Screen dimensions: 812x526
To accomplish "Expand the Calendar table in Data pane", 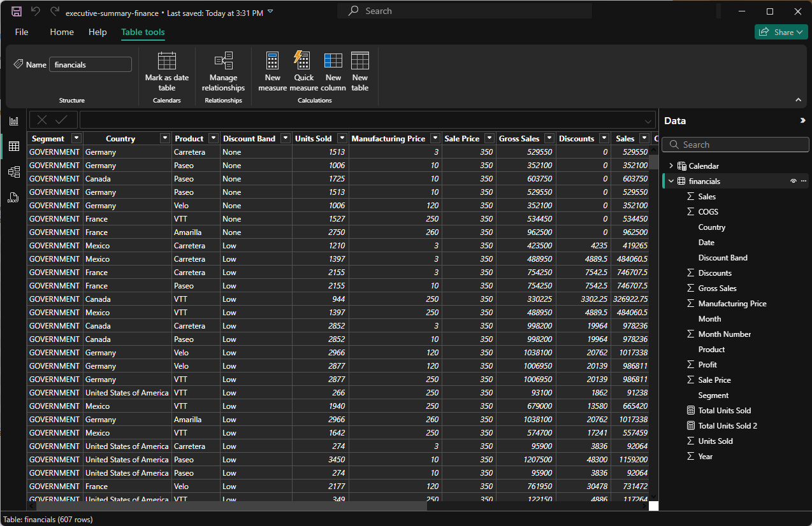I will pos(671,166).
